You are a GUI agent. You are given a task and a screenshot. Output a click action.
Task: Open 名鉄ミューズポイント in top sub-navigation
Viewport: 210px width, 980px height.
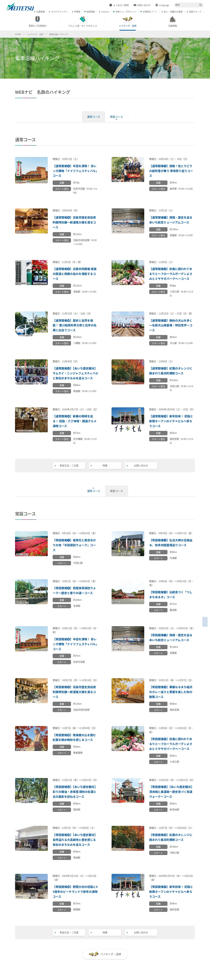pyautogui.click(x=125, y=12)
